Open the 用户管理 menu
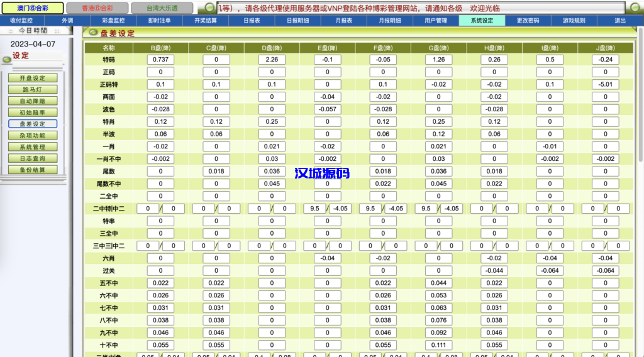This screenshot has height=357, width=644. point(436,21)
